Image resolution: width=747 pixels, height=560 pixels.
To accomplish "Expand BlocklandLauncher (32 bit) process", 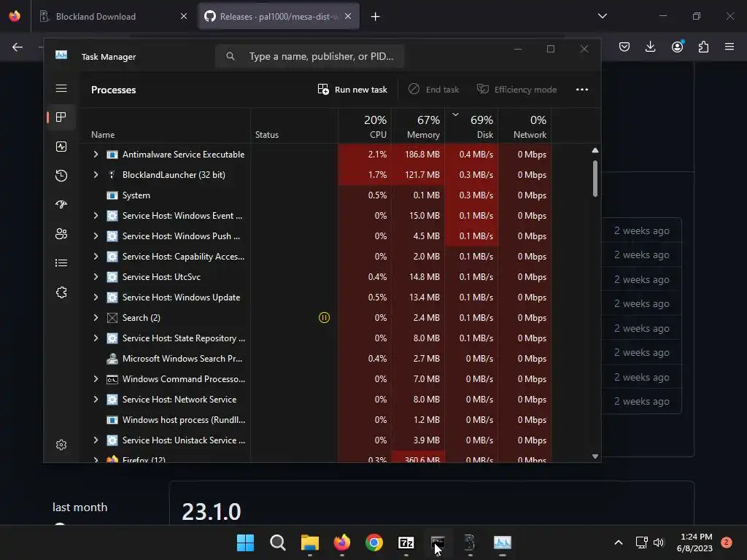I will [x=96, y=175].
